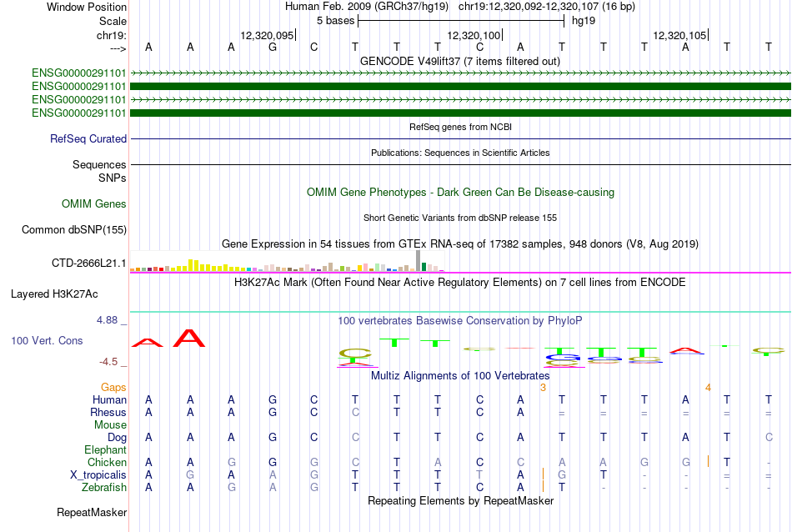792x532 pixels.
Task: Click the orange insertion bar in the Chicken row
Action: point(708,461)
